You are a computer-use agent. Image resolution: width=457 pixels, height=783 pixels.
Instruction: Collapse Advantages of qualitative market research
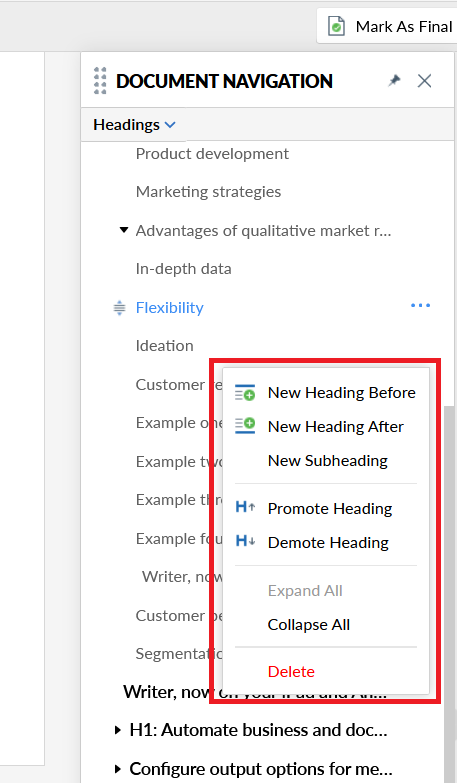pos(124,230)
